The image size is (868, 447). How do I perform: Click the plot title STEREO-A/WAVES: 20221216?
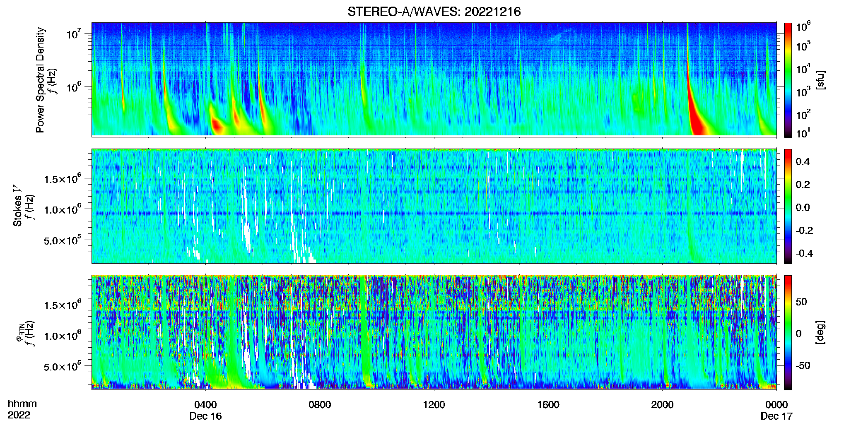click(x=434, y=12)
